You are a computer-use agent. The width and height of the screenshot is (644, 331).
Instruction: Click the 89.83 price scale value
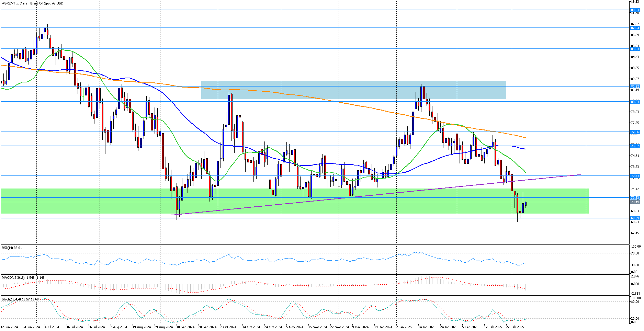[635, 2]
